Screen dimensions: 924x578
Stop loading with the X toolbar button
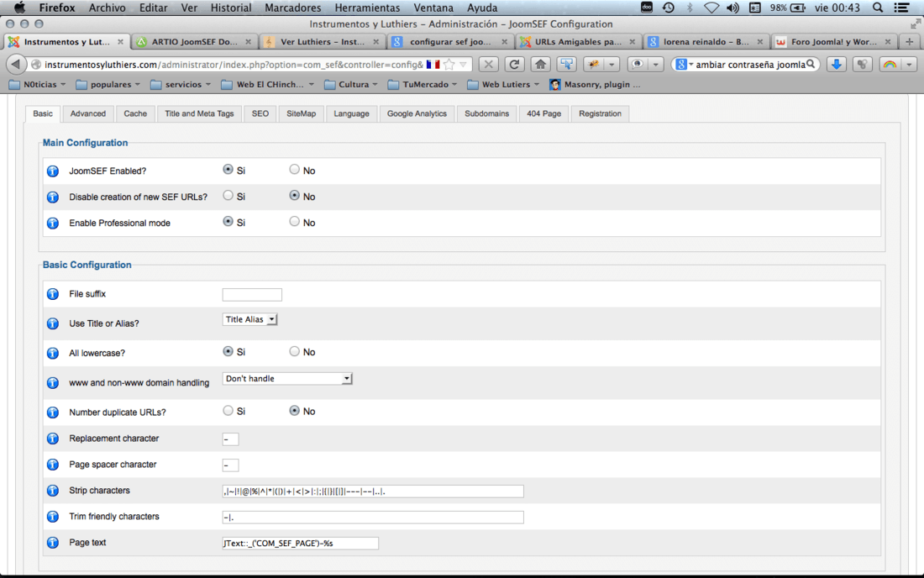click(x=488, y=64)
